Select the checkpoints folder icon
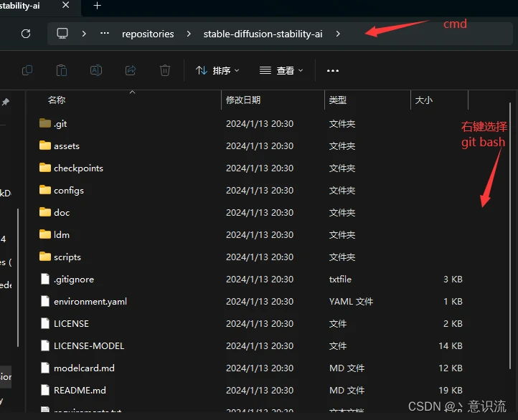This screenshot has height=420, width=518. pyautogui.click(x=45, y=168)
